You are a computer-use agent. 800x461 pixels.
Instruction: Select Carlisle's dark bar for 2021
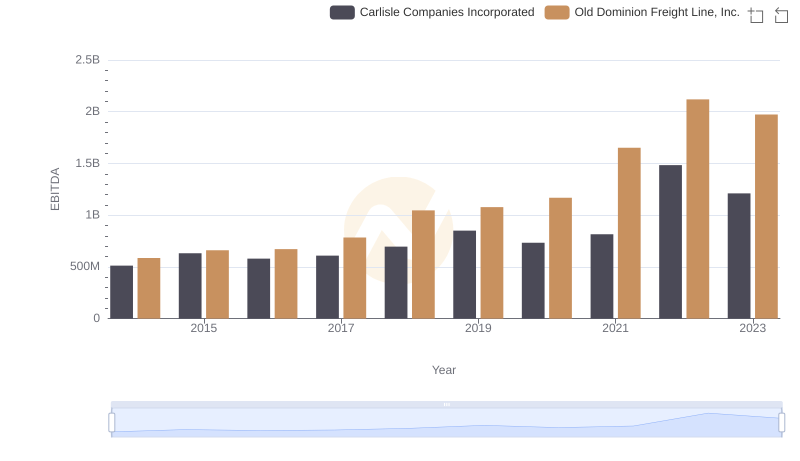tap(602, 276)
